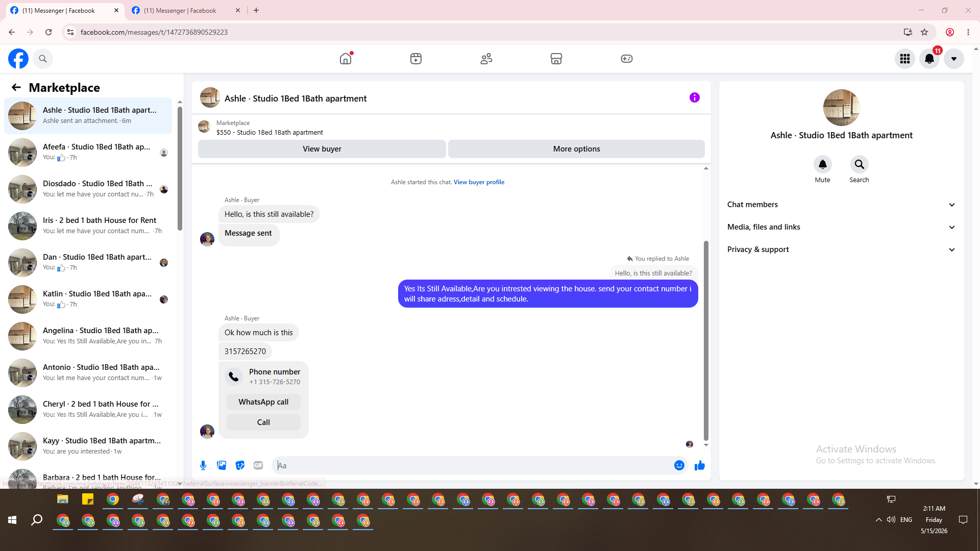This screenshot has width=980, height=551.
Task: Mute this conversation with bell icon
Action: coord(823,164)
